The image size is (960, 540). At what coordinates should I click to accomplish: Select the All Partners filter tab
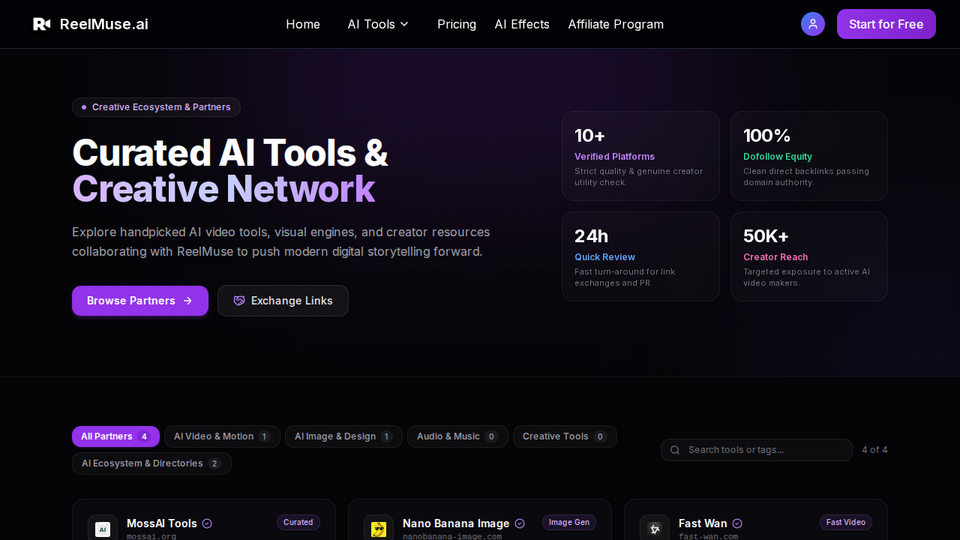(x=116, y=437)
